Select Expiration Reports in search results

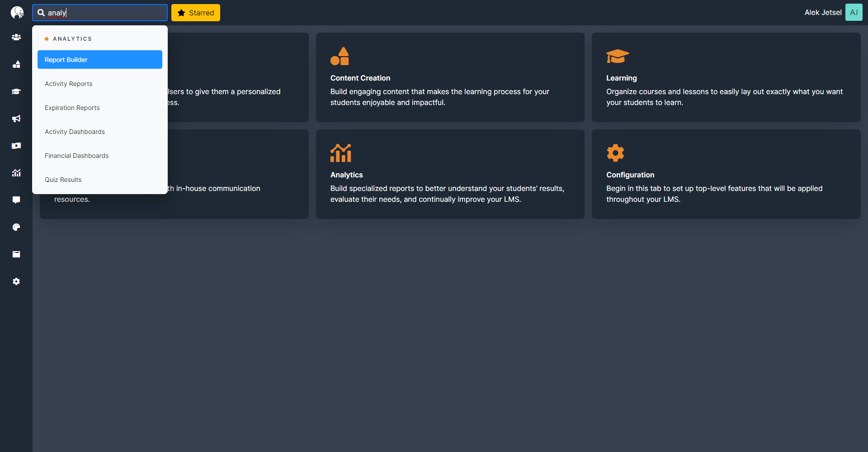[x=100, y=108]
